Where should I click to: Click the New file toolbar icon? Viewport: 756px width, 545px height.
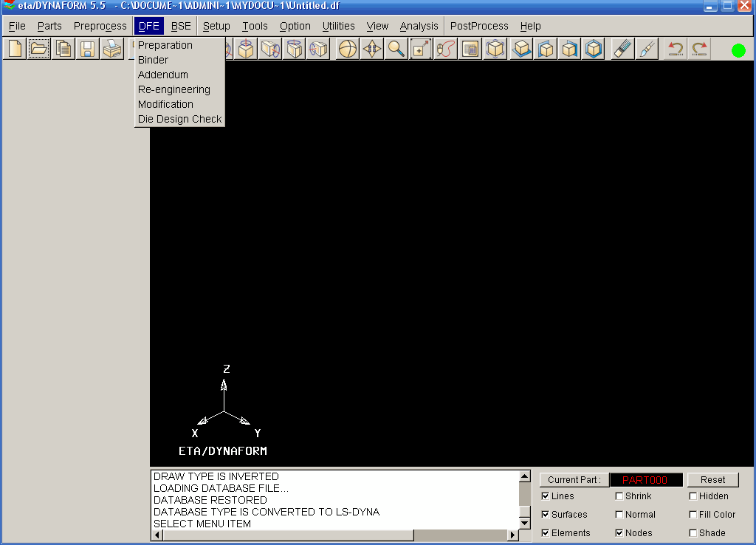click(x=15, y=49)
